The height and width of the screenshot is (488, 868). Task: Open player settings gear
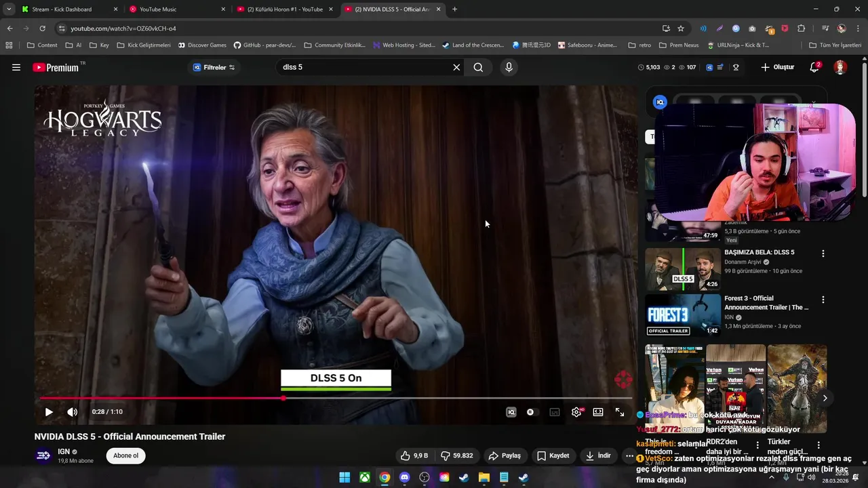coord(576,412)
